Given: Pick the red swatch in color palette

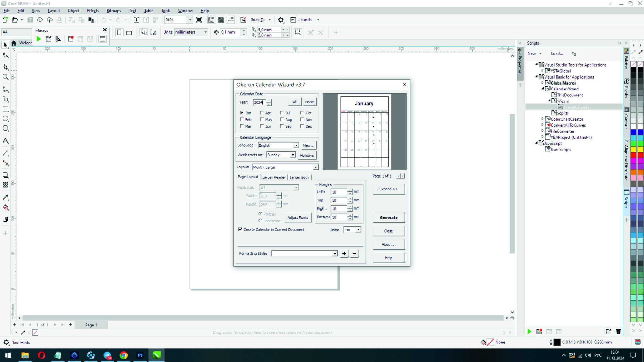Looking at the screenshot, I should pos(634,155).
